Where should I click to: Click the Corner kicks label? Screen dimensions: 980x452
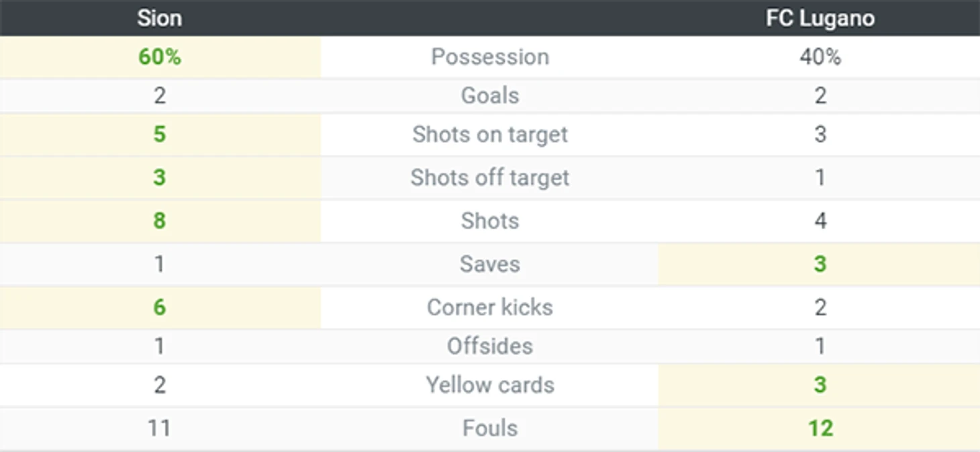[490, 307]
